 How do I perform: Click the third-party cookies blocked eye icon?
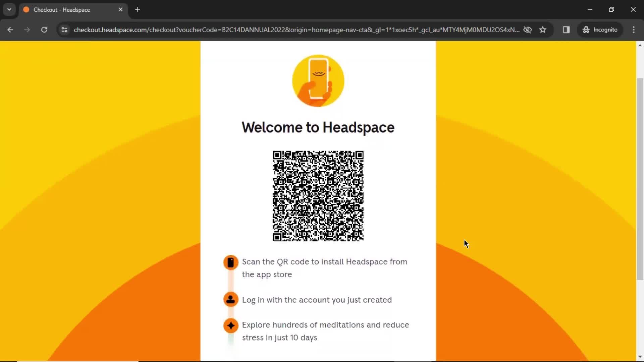pos(528,30)
